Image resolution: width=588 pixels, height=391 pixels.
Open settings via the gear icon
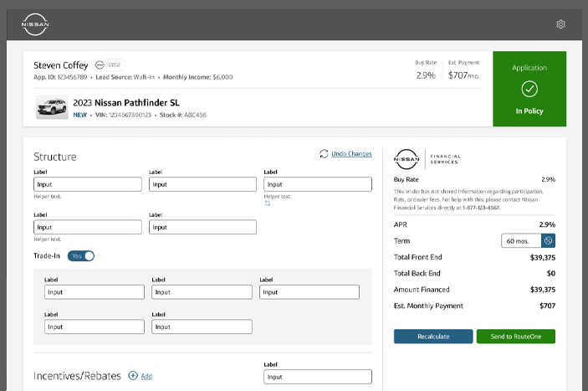[560, 24]
